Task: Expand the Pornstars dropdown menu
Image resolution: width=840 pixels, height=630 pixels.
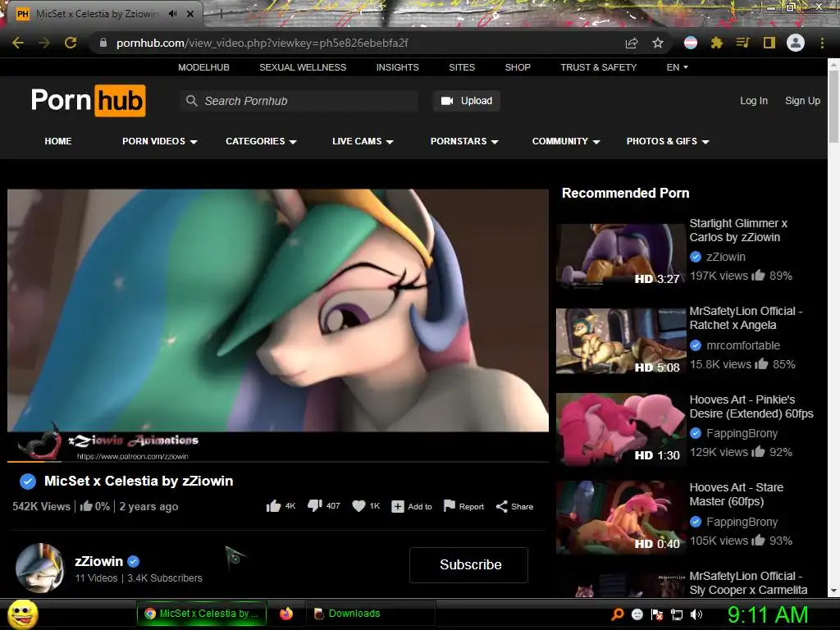Action: tap(464, 141)
